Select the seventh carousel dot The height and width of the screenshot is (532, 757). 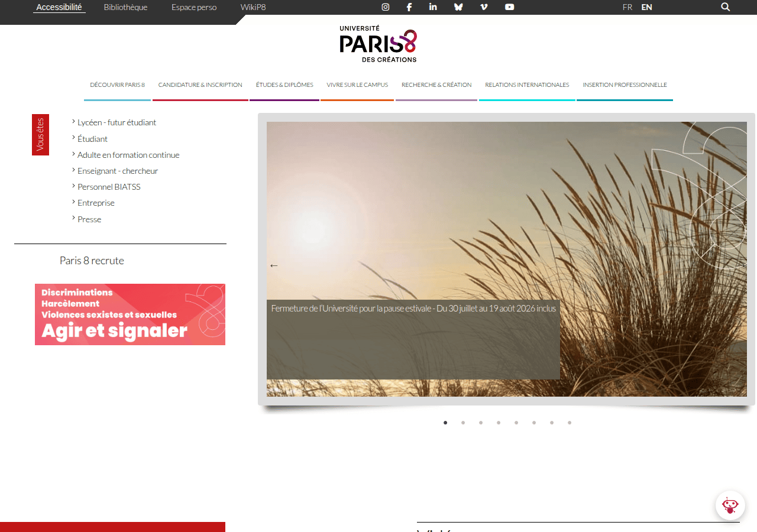tap(552, 423)
